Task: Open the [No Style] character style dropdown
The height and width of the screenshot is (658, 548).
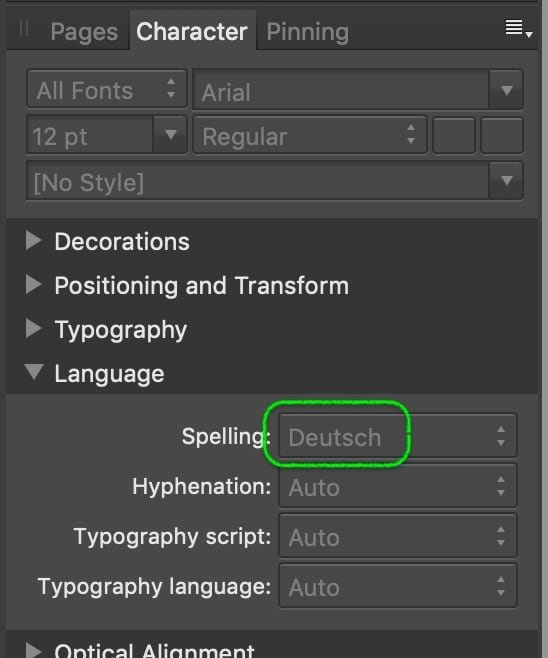Action: tap(274, 181)
